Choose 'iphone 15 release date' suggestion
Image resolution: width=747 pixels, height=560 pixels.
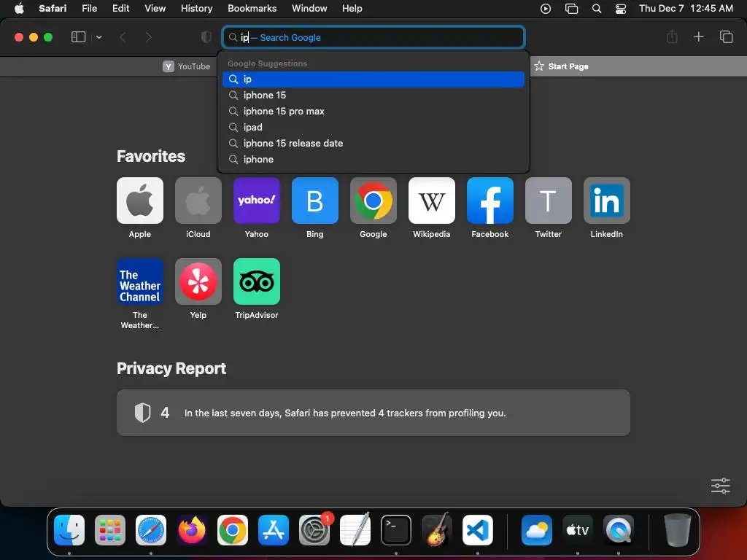click(x=373, y=144)
